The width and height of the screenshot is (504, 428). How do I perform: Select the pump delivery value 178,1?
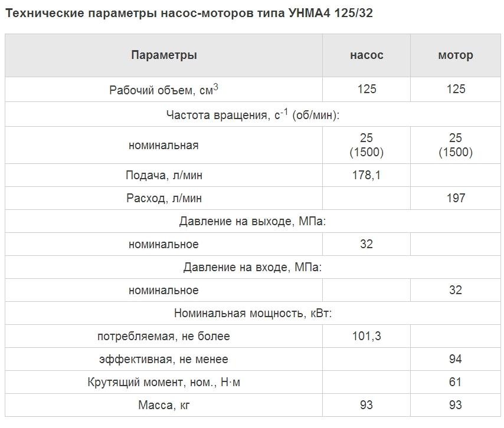(366, 176)
